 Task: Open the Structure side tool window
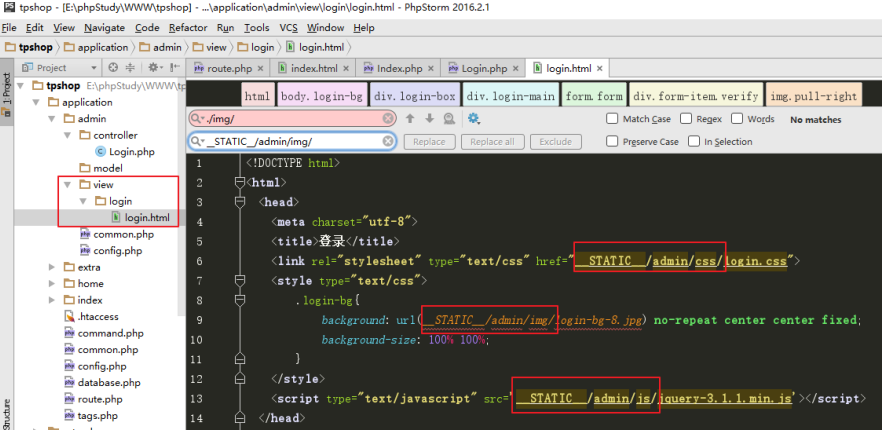coord(7,414)
